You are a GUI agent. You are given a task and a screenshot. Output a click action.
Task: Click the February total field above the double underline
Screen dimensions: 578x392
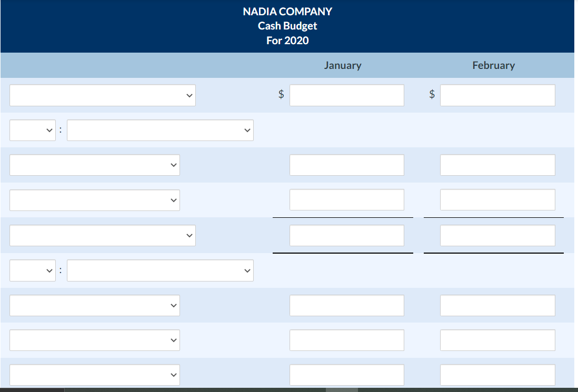pos(497,235)
